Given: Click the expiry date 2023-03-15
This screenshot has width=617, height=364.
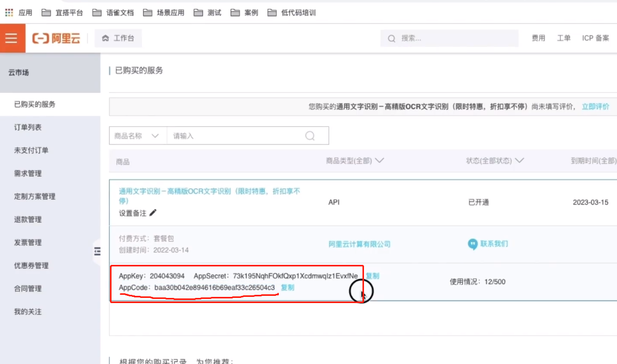Looking at the screenshot, I should (x=590, y=202).
